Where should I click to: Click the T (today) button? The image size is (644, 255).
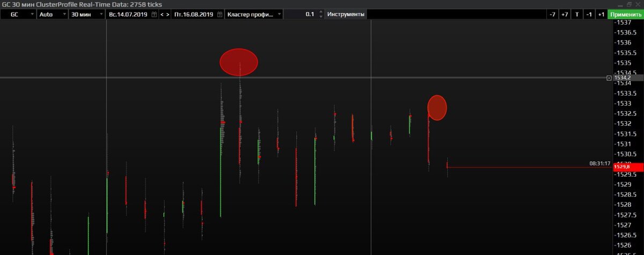pos(577,14)
